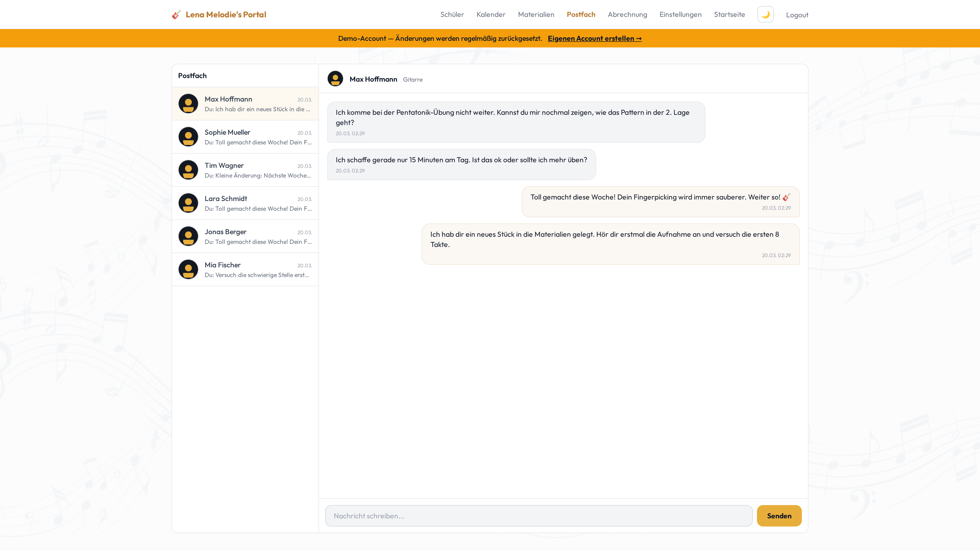Open the Materialien section
Screen dimensions: 980x551
(536, 15)
